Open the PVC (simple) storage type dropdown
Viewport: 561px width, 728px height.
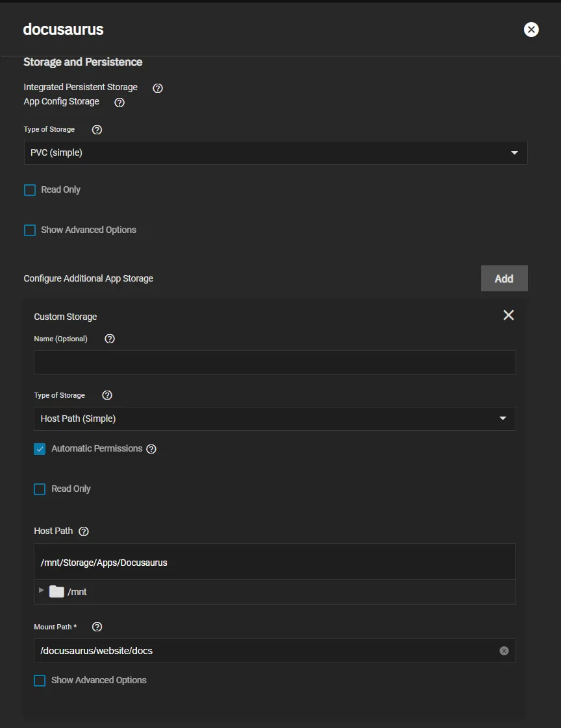[275, 153]
